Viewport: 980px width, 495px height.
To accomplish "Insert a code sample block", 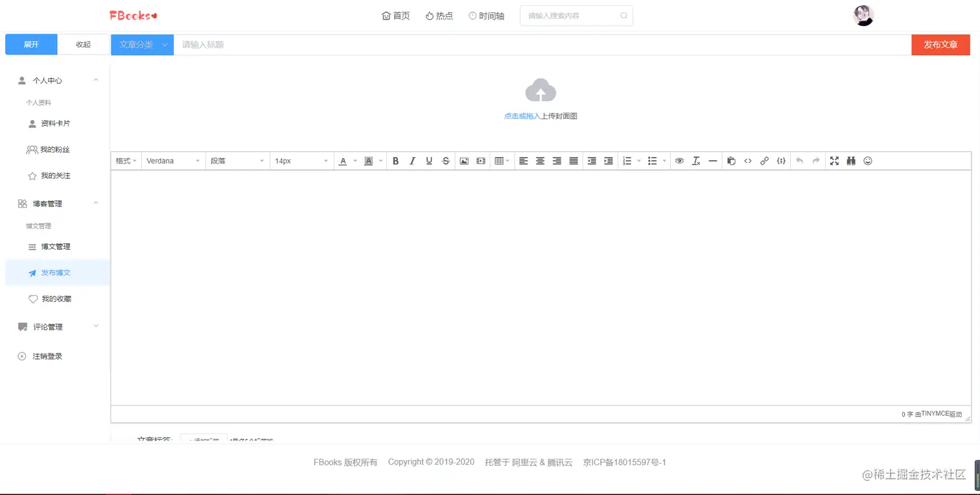I will coord(782,161).
